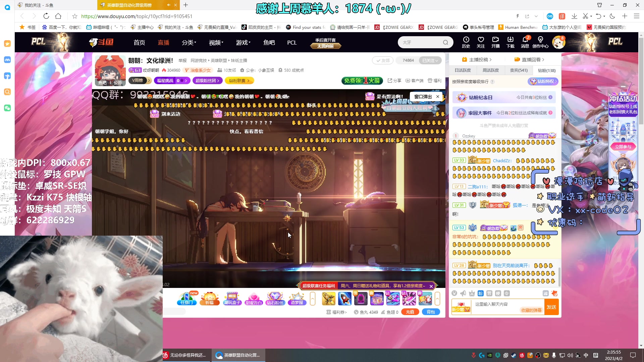
Task: Switch to the 贵宾(541) tab
Action: pos(519,70)
